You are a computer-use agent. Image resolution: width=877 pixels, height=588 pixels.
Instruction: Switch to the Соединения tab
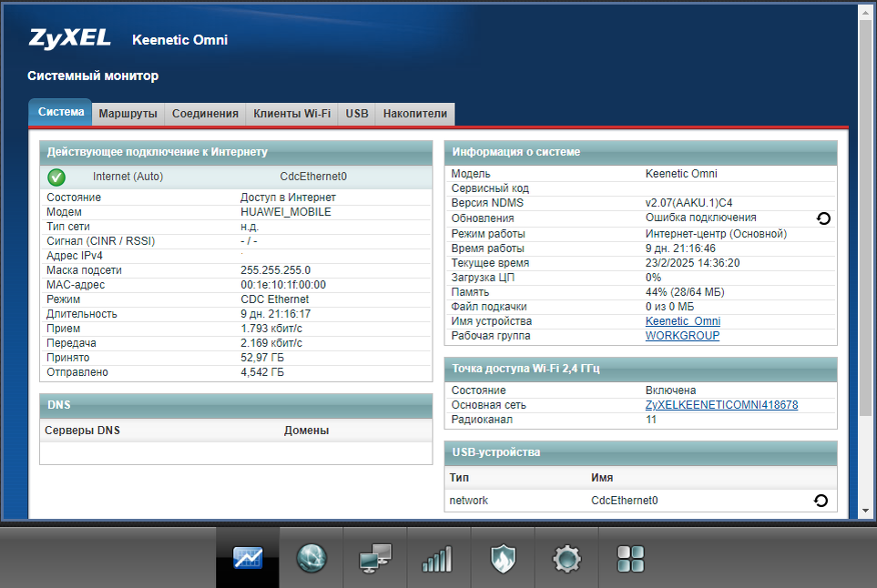(205, 114)
